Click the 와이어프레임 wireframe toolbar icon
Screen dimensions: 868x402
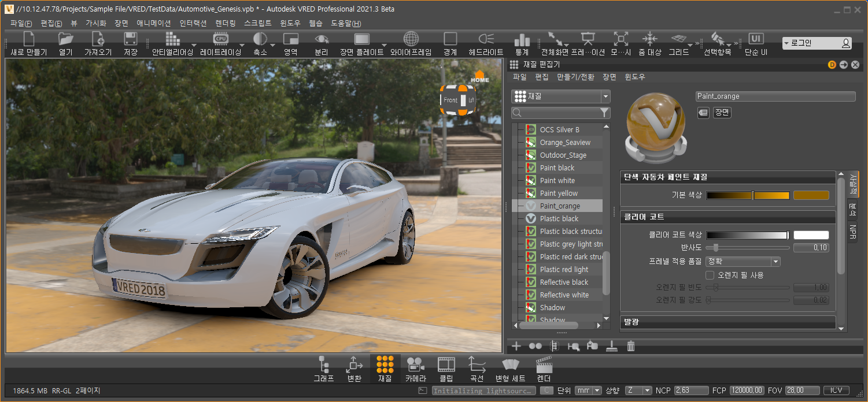coord(411,39)
